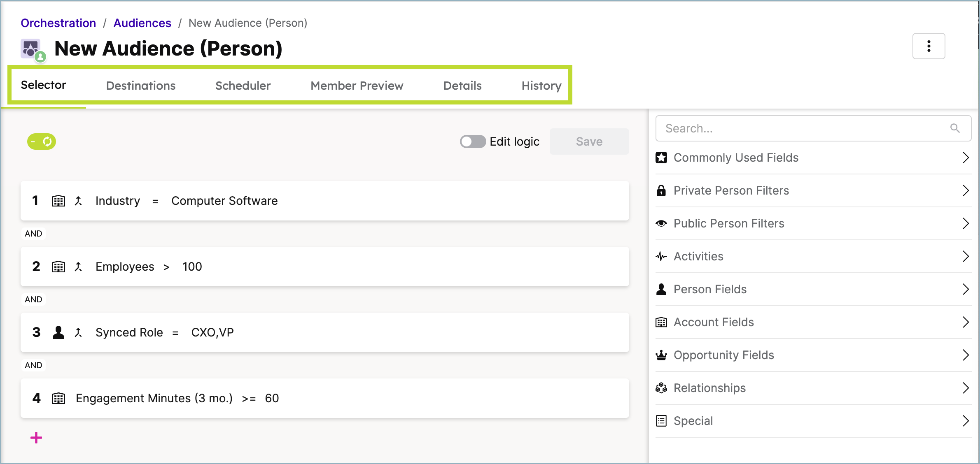This screenshot has width=980, height=464.
Task: Click the account building icon in Employees row
Action: (58, 267)
